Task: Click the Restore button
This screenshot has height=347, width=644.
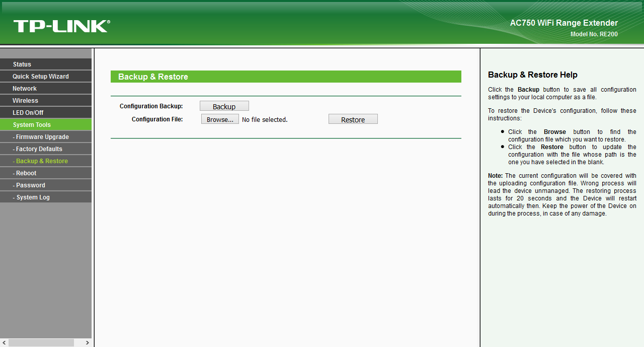Action: 353,119
